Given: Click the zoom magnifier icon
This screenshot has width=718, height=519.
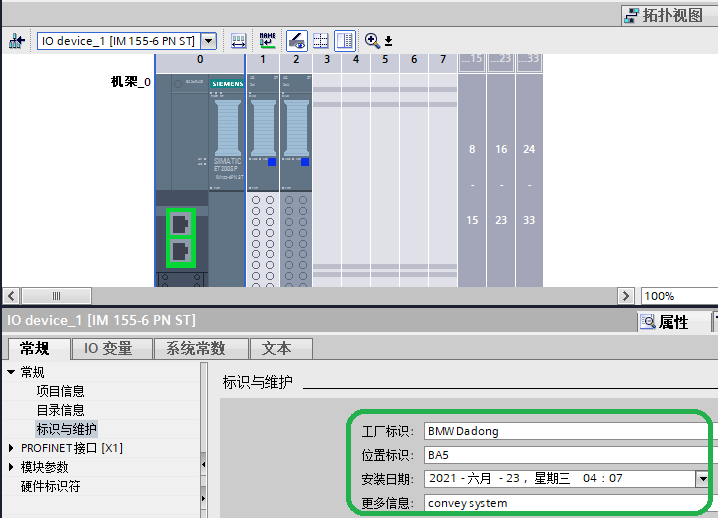Looking at the screenshot, I should tap(372, 41).
